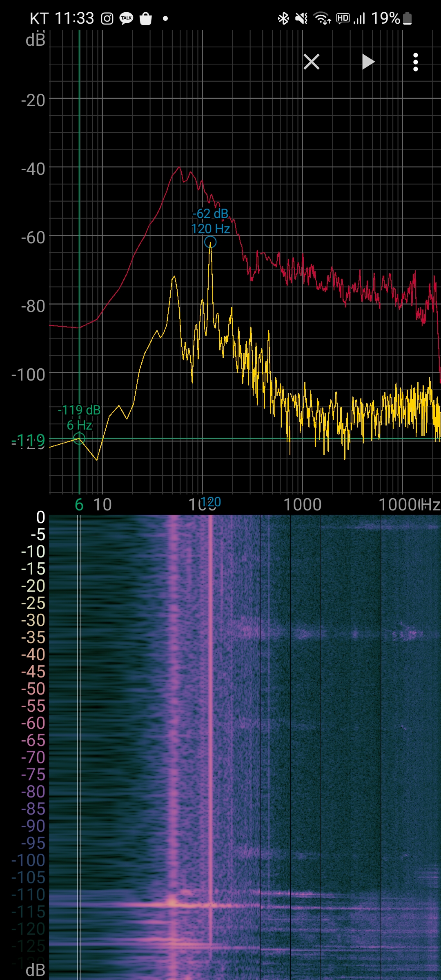Tap the battery icon in status bar
441x980 pixels.
(x=407, y=18)
